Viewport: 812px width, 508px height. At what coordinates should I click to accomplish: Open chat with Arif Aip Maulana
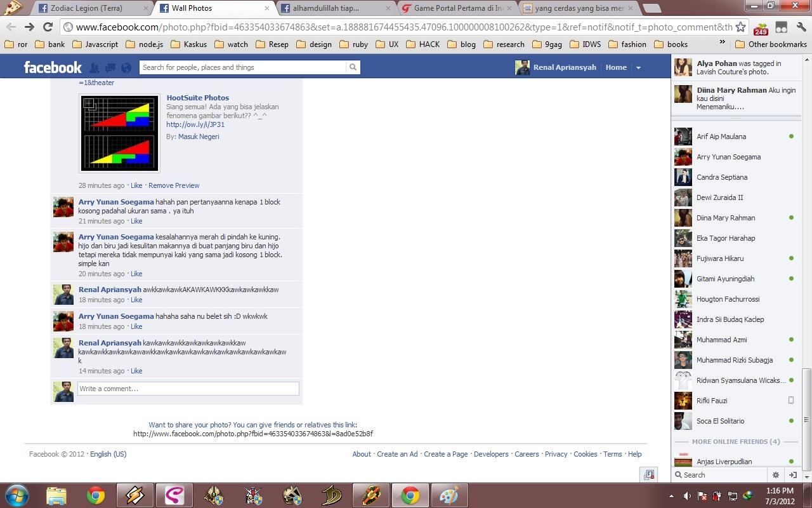[x=735, y=137]
